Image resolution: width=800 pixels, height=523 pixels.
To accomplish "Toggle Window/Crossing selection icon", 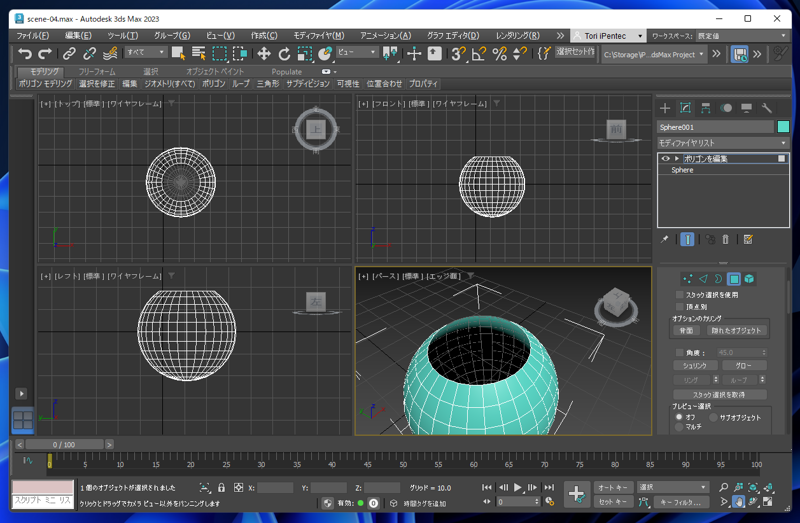I will (x=240, y=53).
